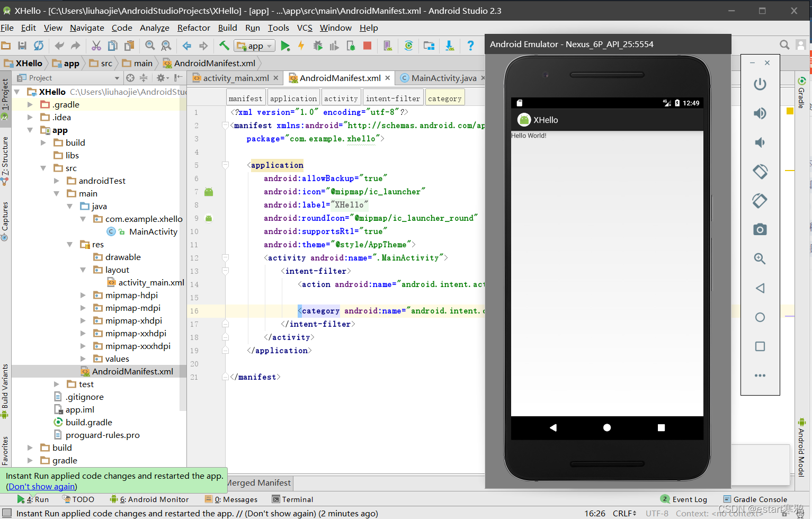Click the intent-filter breadcrumb button
Screen dimensions: 812x519
393,99
